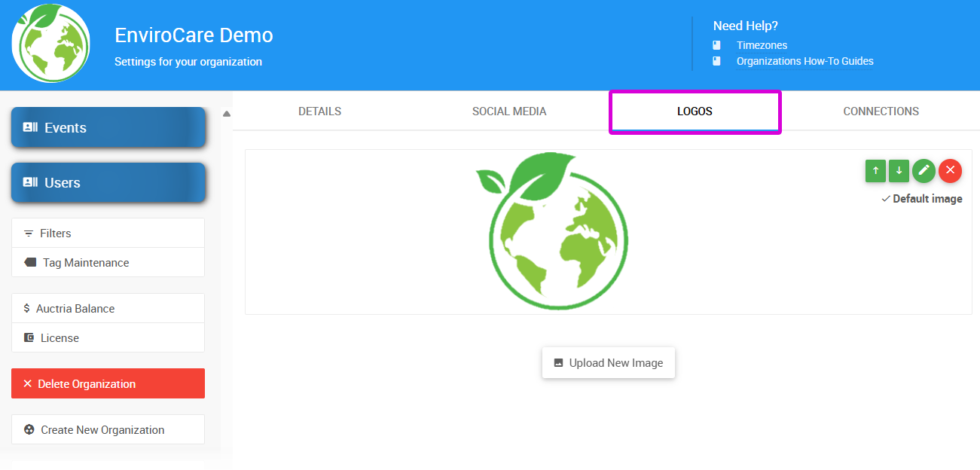Screen dimensions: 980x470
Task: Click the green move image down arrow icon
Action: pyautogui.click(x=899, y=171)
